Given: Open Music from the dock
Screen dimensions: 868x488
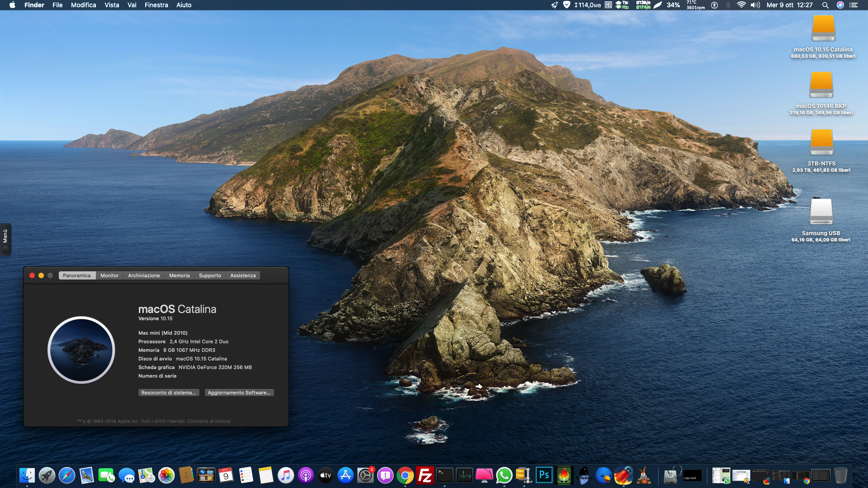Looking at the screenshot, I should pyautogui.click(x=285, y=475).
